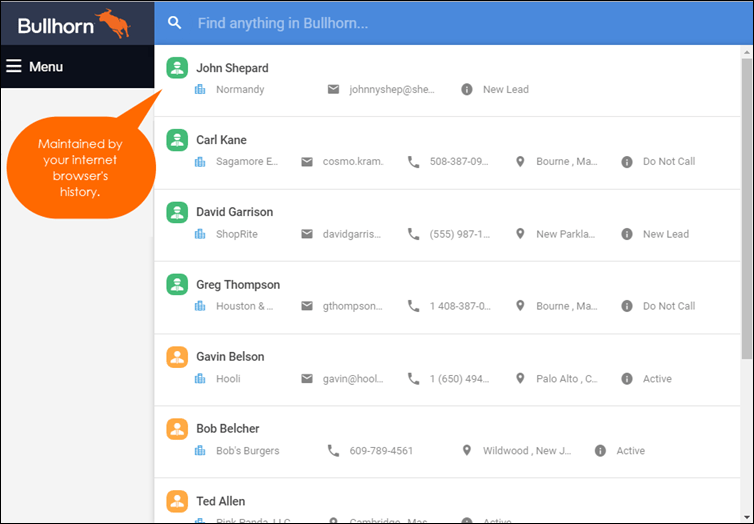
Task: Click David Garrison's green avatar icon
Action: pyautogui.click(x=177, y=212)
